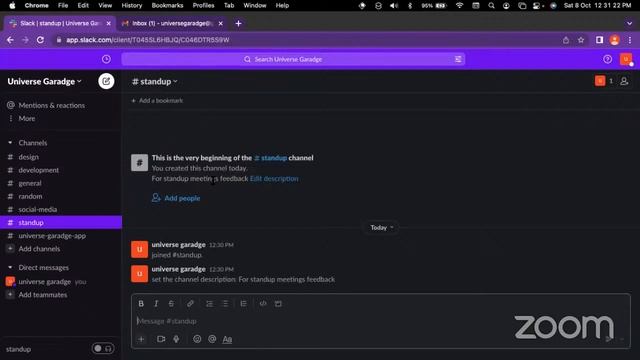The image size is (640, 360).
Task: Toggle the Aa formatting toolbar
Action: [x=227, y=339]
